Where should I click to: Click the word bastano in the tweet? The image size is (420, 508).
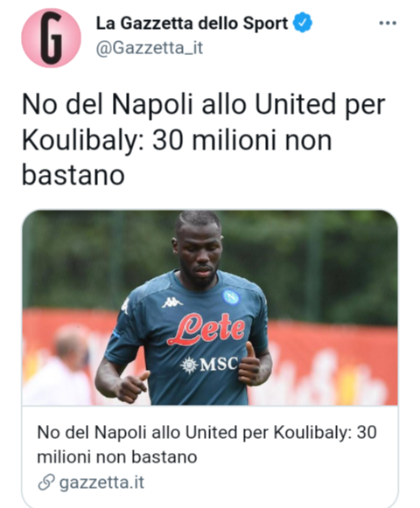click(73, 175)
